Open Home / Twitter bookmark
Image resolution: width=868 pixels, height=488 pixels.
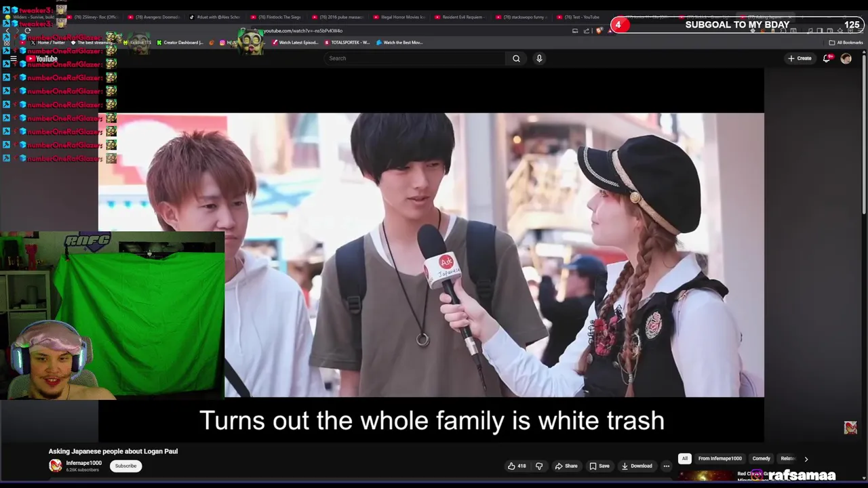pos(47,42)
